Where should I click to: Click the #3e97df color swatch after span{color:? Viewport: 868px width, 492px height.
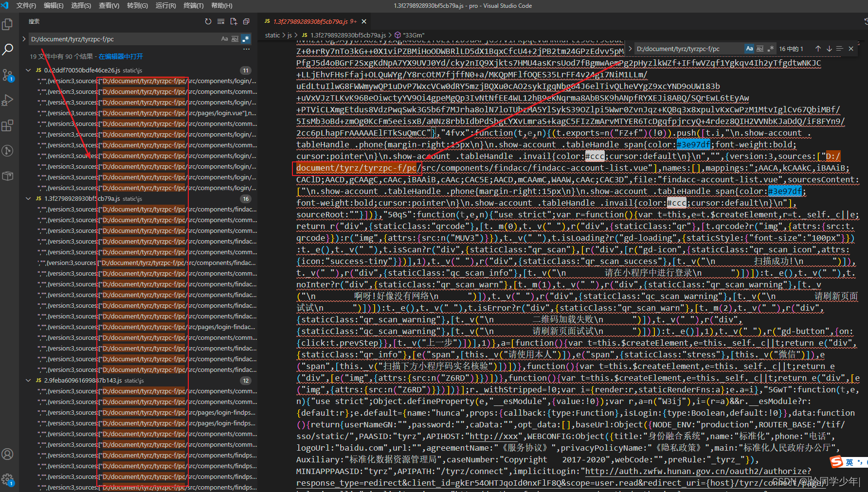click(693, 144)
